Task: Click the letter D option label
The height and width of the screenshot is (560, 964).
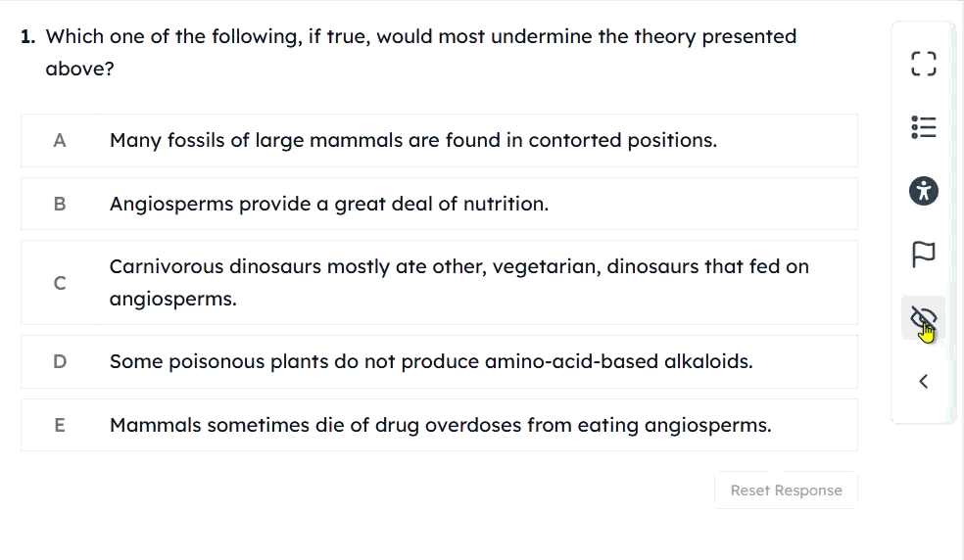Action: pos(60,361)
